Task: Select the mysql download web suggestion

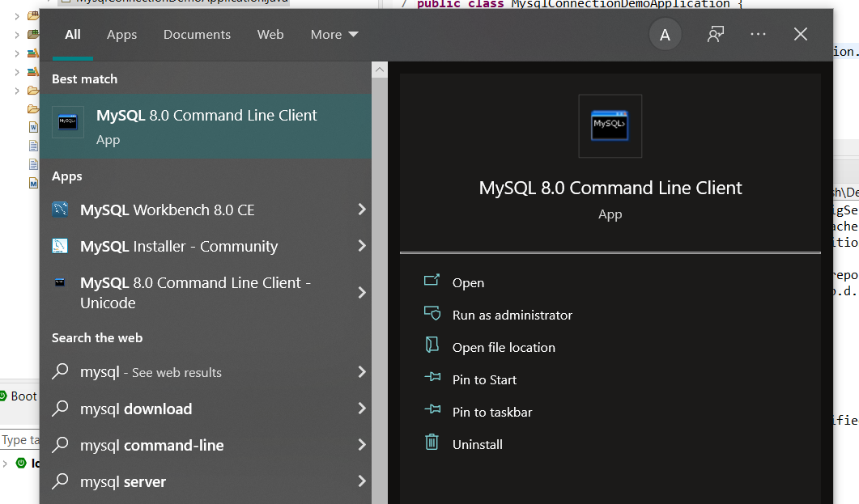Action: tap(206, 409)
